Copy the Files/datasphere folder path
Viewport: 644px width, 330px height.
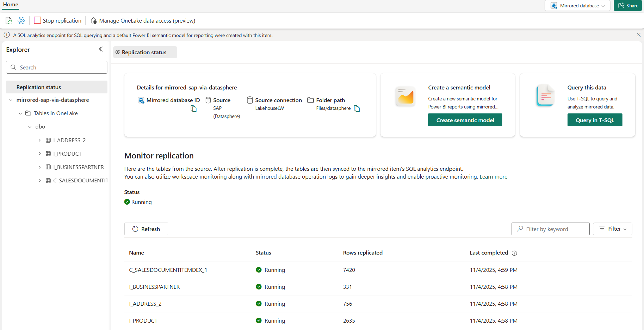357,108
